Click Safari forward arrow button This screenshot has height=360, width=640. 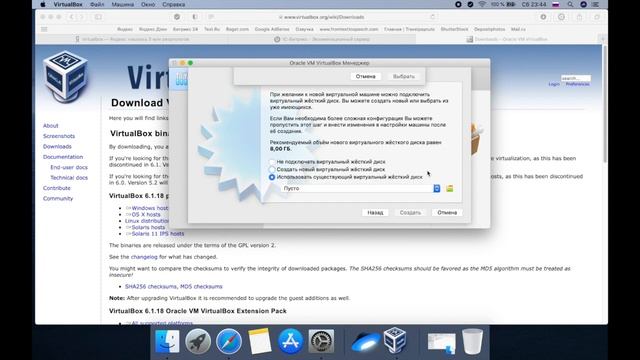81,17
